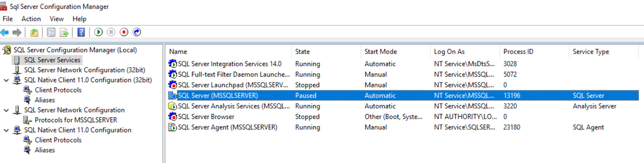Click NT AUTHORITY\LO... log on cell
The image size is (644, 163).
(465, 117)
